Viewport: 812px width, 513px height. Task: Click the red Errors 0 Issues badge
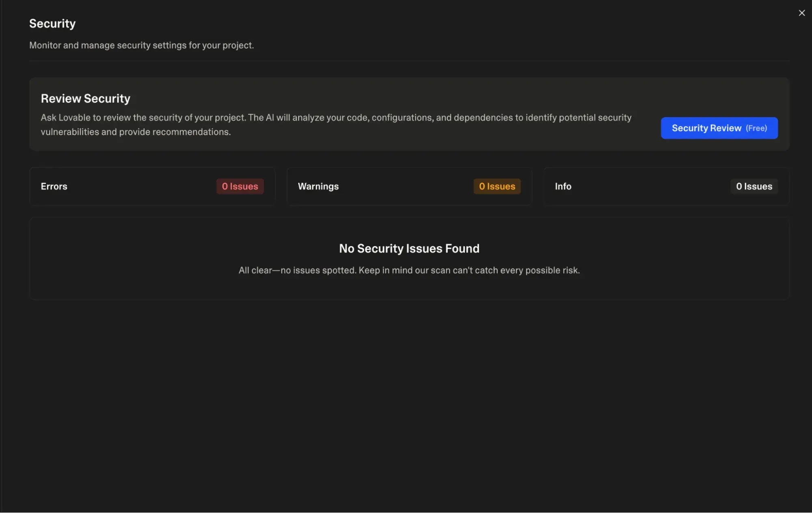(x=240, y=186)
